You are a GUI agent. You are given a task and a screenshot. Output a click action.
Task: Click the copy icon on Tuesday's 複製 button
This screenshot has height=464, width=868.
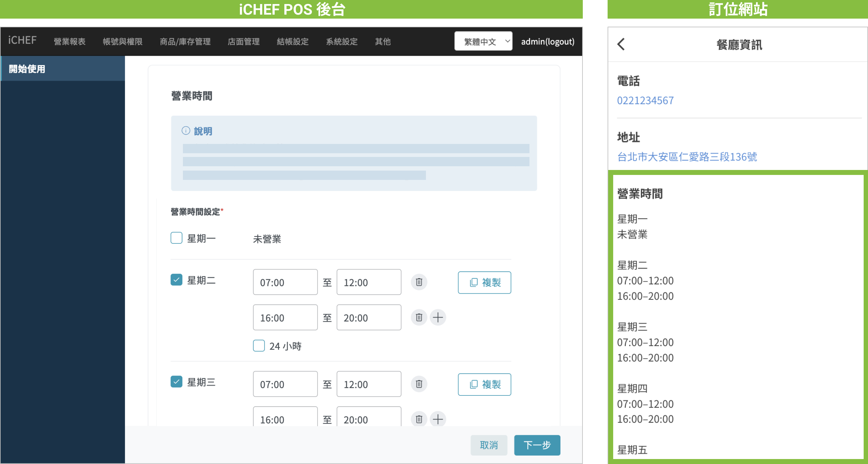473,283
